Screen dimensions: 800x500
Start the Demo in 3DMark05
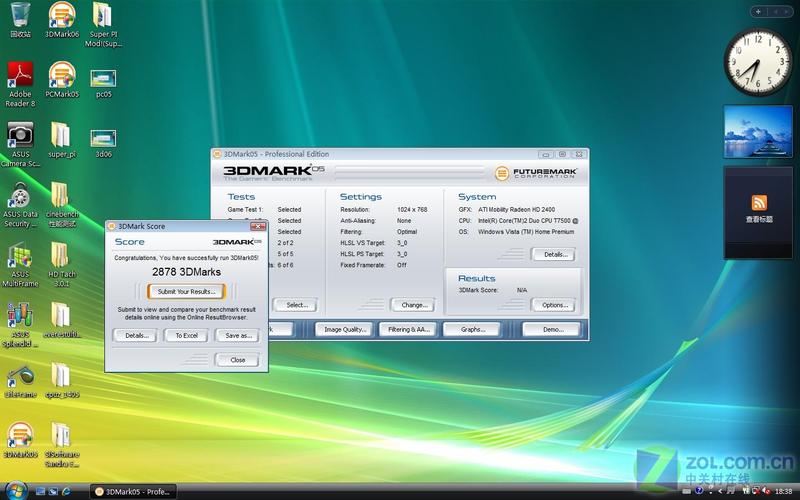click(552, 330)
